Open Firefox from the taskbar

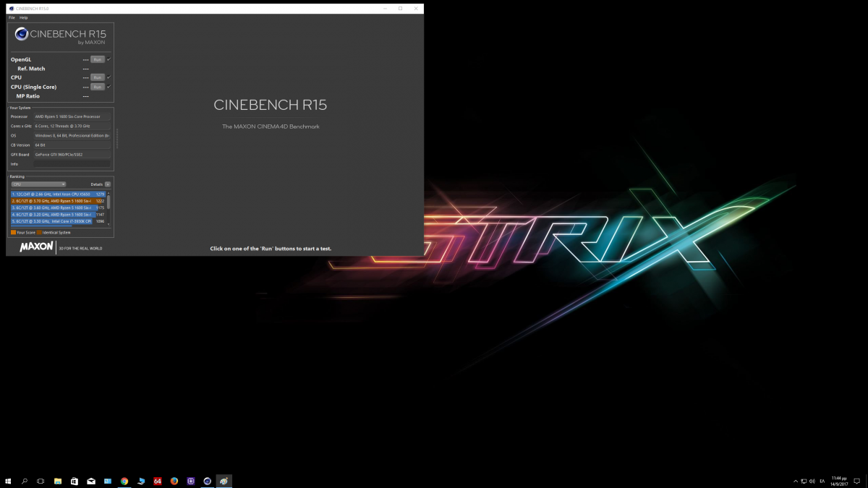(x=174, y=481)
